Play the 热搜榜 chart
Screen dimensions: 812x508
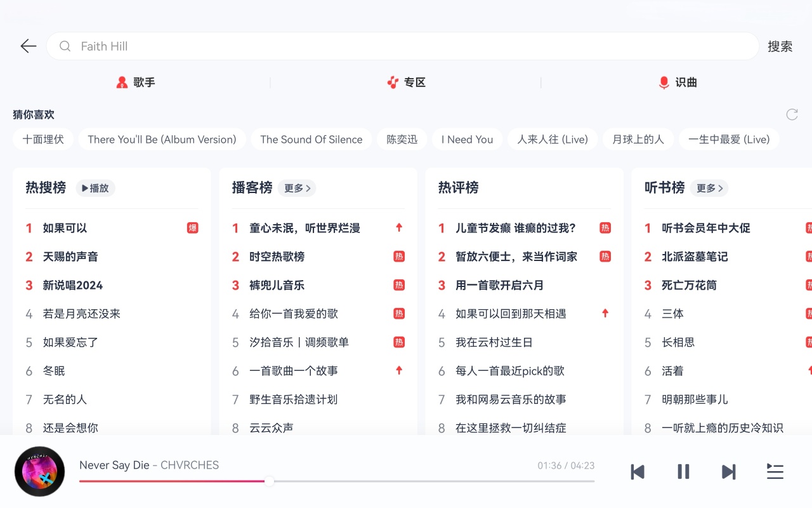pyautogui.click(x=96, y=188)
